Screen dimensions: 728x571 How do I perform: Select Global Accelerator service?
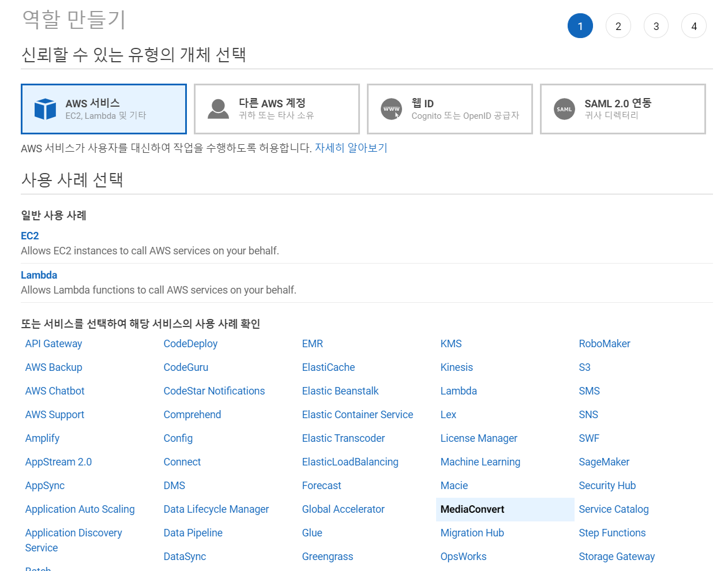click(x=343, y=509)
